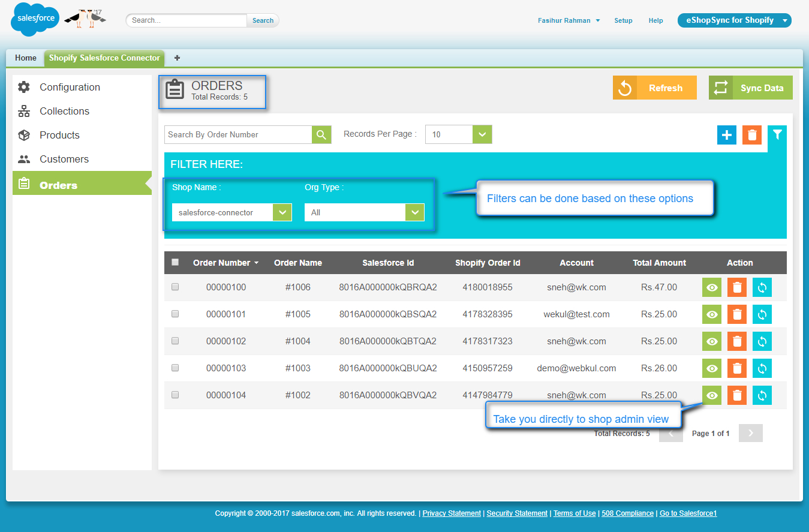This screenshot has width=809, height=532.
Task: Sync order 00000104 with refresh icon
Action: [x=762, y=395]
